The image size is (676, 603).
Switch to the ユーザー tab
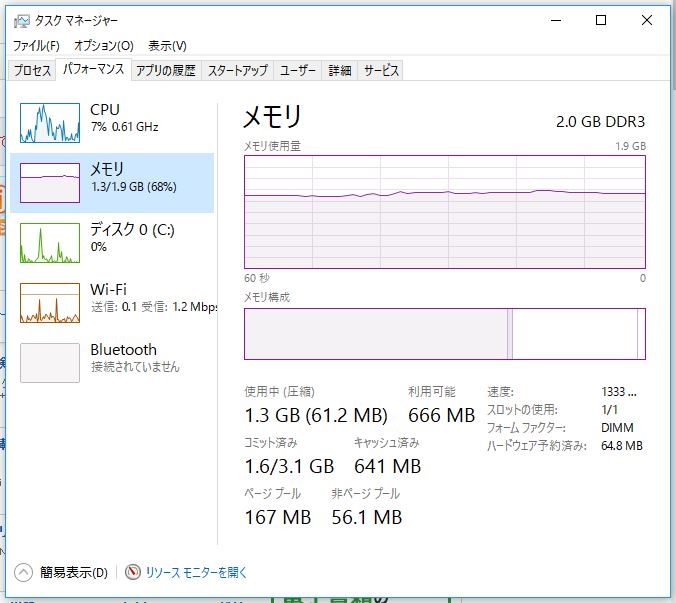click(298, 70)
